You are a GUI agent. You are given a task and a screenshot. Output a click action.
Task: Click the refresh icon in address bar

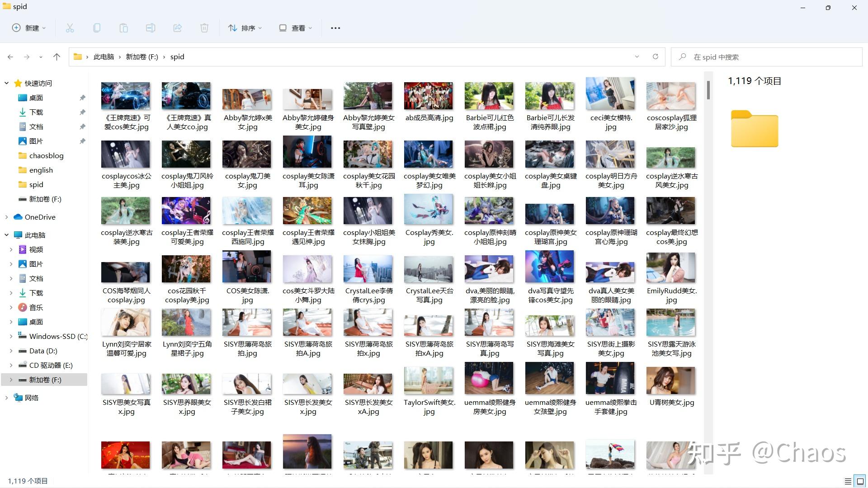pyautogui.click(x=655, y=56)
